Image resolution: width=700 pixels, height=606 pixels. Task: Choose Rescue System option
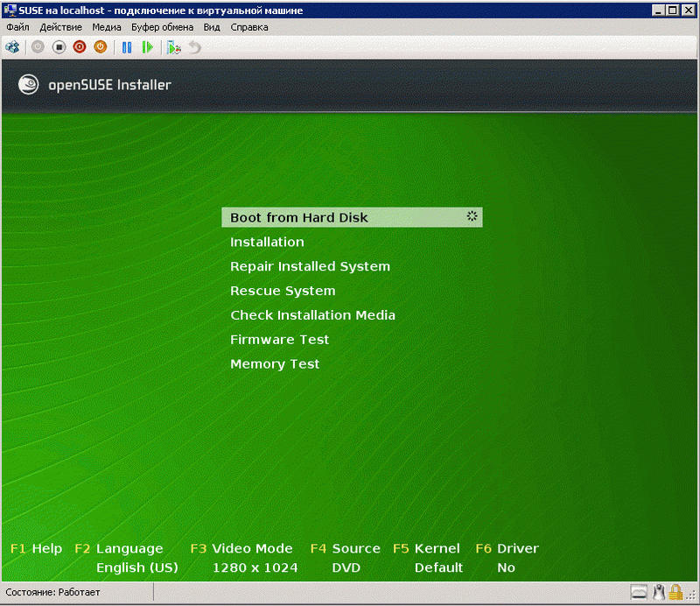tap(283, 291)
